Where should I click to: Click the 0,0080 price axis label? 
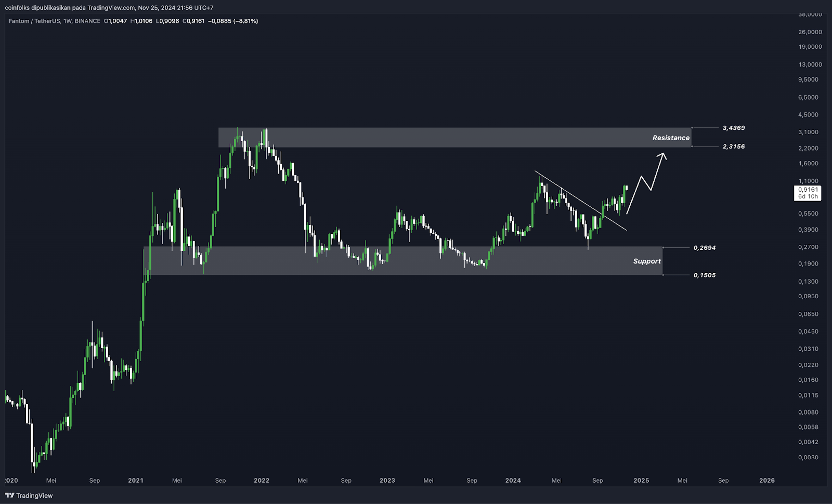coord(808,413)
